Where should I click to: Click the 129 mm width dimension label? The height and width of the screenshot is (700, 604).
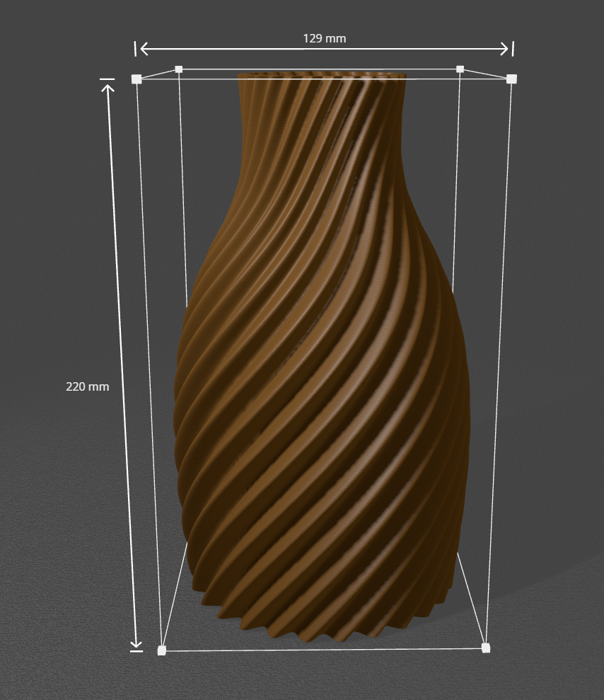coord(325,38)
